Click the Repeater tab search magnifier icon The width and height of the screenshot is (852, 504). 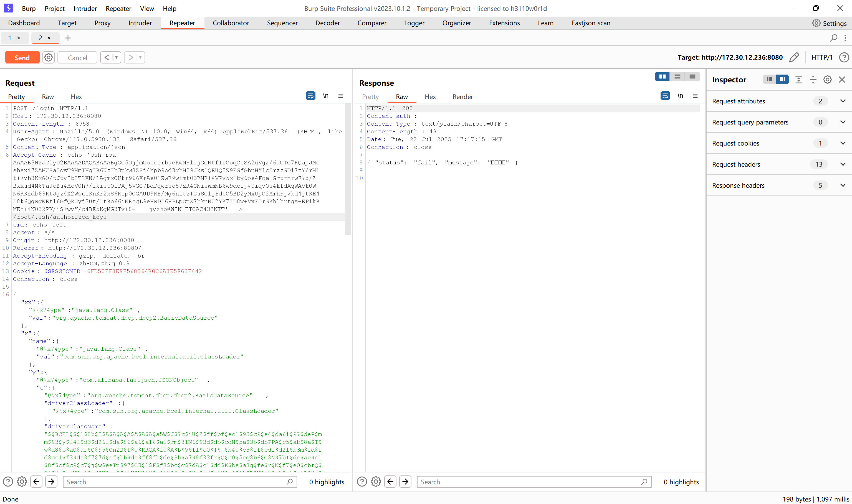tap(833, 38)
